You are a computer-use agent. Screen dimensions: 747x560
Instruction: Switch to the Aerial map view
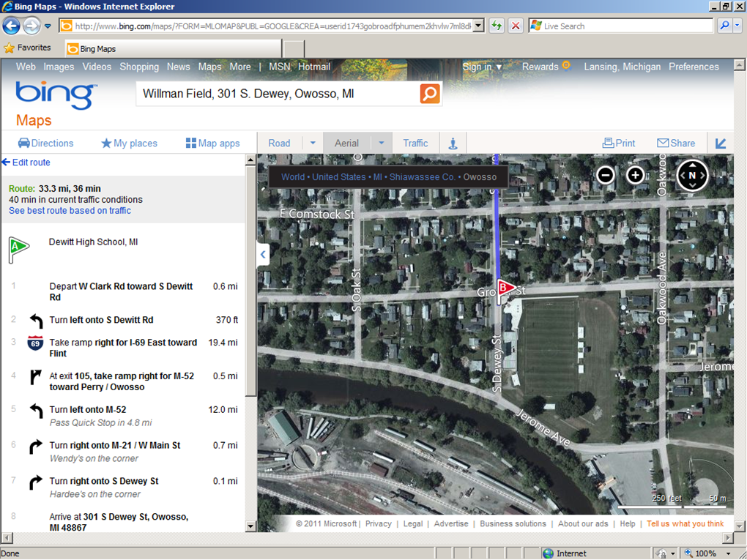[346, 143]
